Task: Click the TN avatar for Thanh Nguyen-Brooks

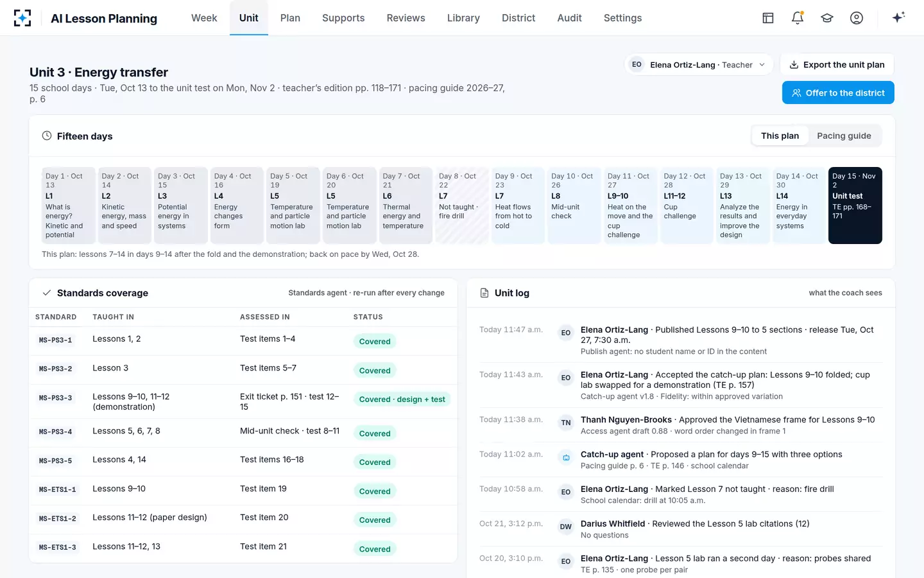Action: click(x=566, y=423)
